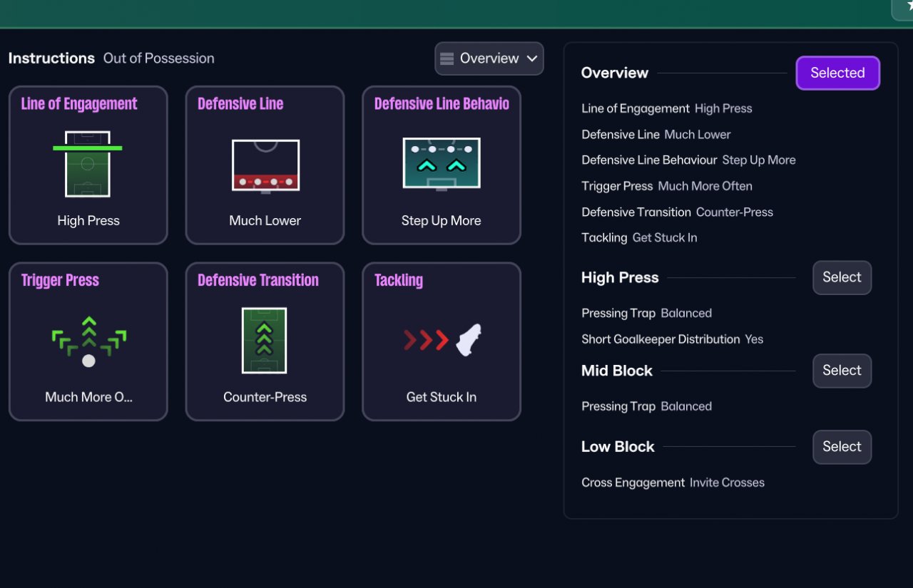
Task: Click the Trigger Press arrows icon
Action: [x=88, y=341]
